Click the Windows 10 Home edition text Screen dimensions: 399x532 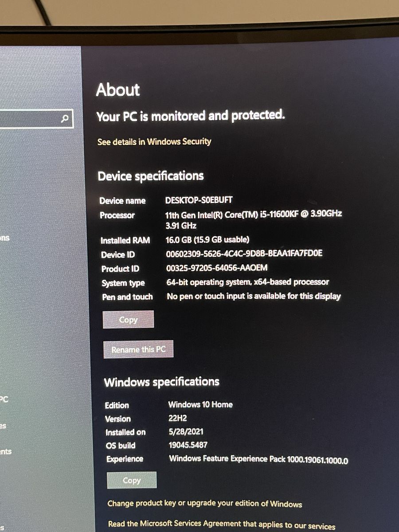200,404
